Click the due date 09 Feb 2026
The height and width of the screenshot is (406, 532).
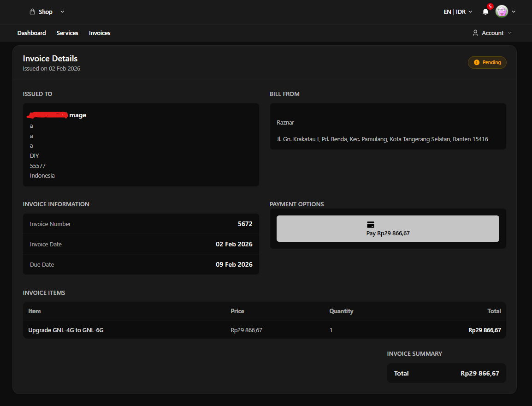pos(234,265)
